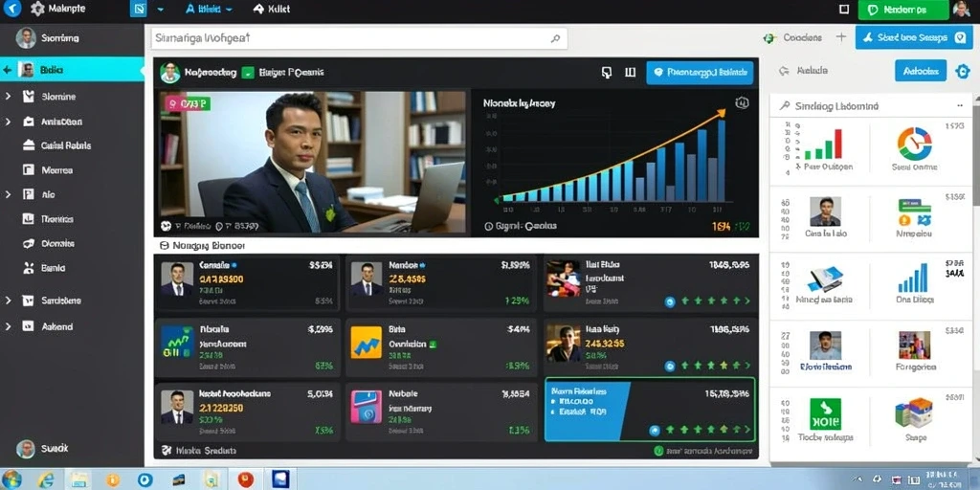The height and width of the screenshot is (490, 980).
Task: Focus the search field at top of main area
Action: (x=359, y=38)
